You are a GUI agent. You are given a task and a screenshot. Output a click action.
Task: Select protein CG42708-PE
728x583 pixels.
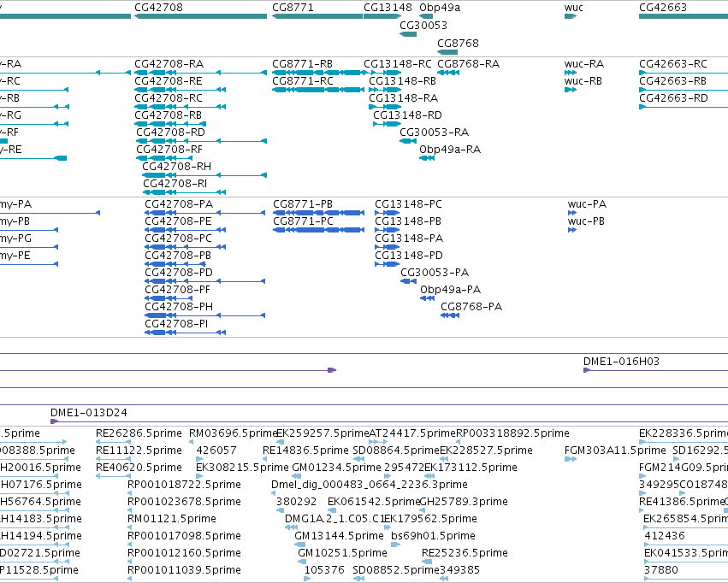[178, 221]
